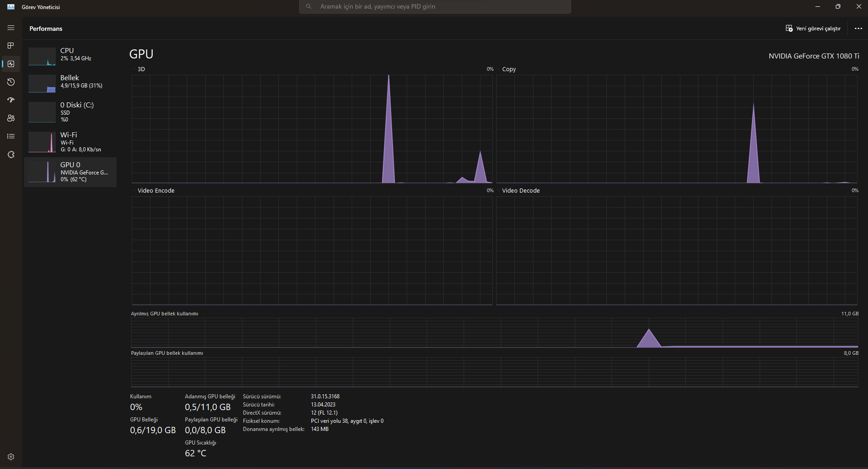Open Task Manager settings gear
Viewport: 868px width, 469px height.
click(x=11, y=457)
